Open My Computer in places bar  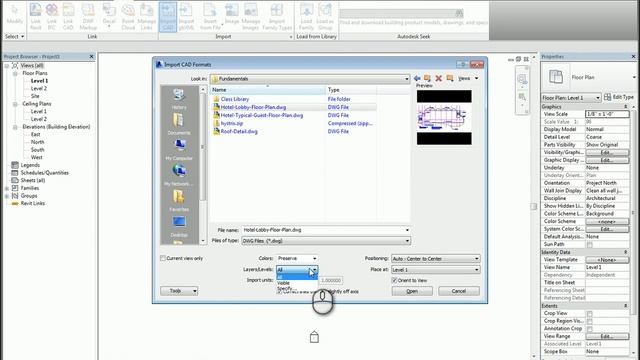(x=179, y=150)
